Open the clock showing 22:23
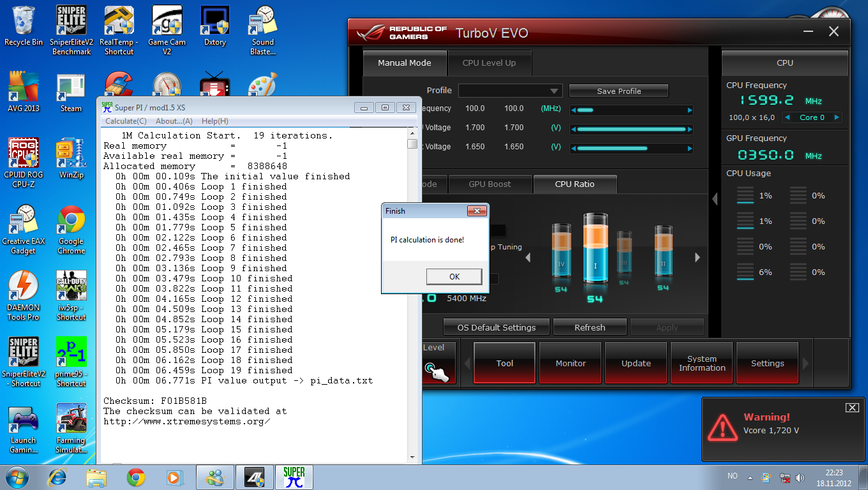Viewport: 868px width, 490px height. 834,477
